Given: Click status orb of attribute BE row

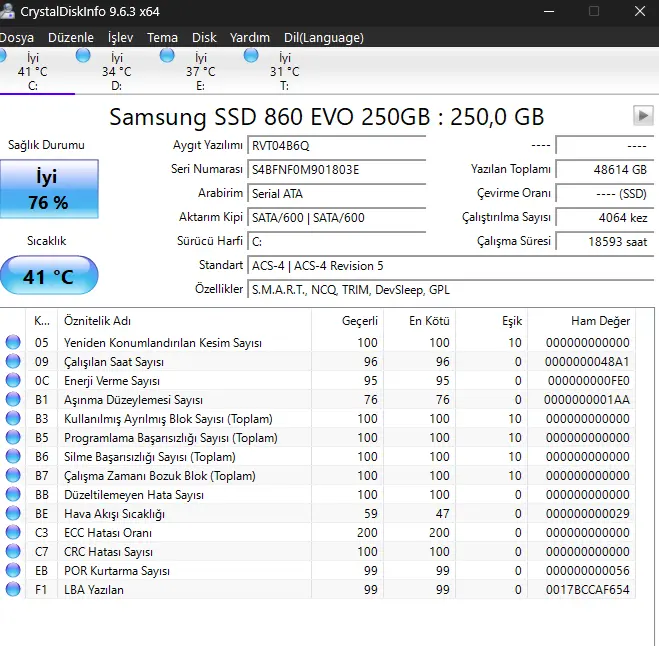Looking at the screenshot, I should pyautogui.click(x=13, y=513).
